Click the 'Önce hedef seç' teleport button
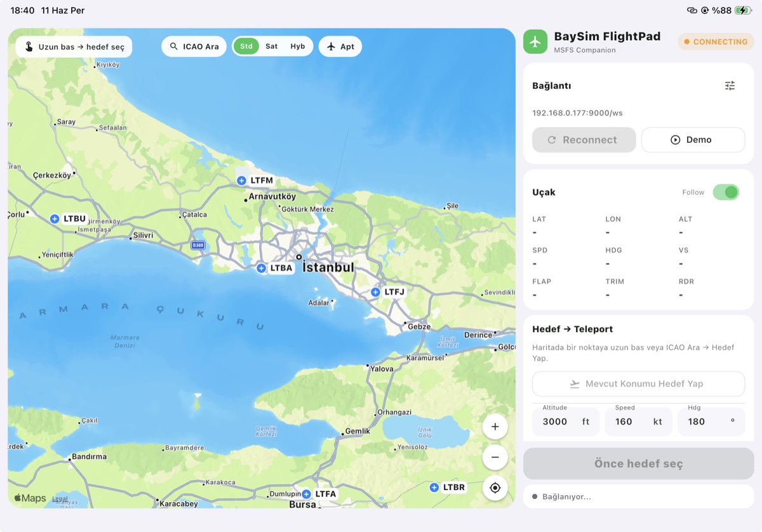 point(638,463)
